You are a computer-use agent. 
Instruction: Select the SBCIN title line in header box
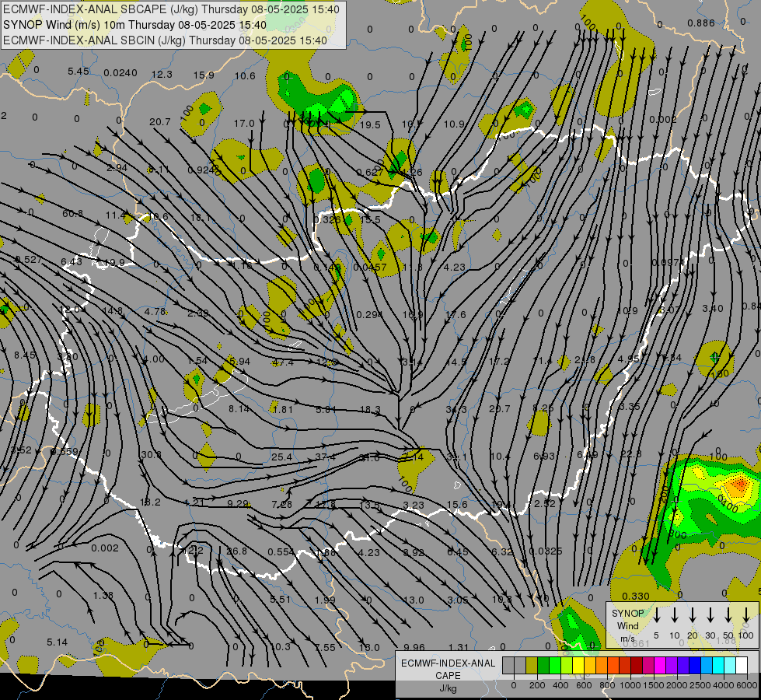tap(165, 40)
